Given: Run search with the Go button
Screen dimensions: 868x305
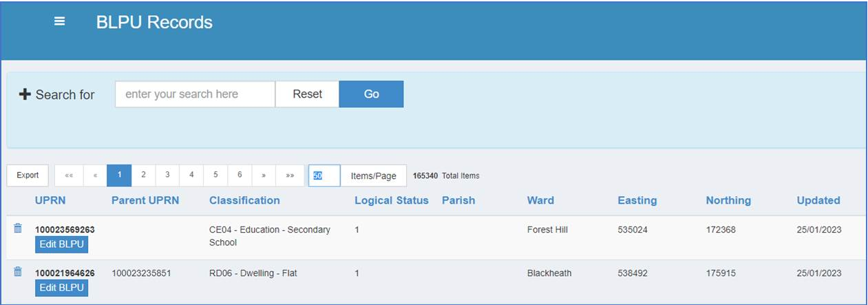Looking at the screenshot, I should pos(371,94).
